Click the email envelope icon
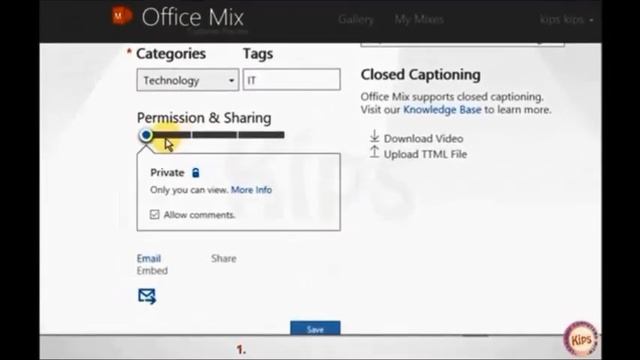 (x=147, y=296)
